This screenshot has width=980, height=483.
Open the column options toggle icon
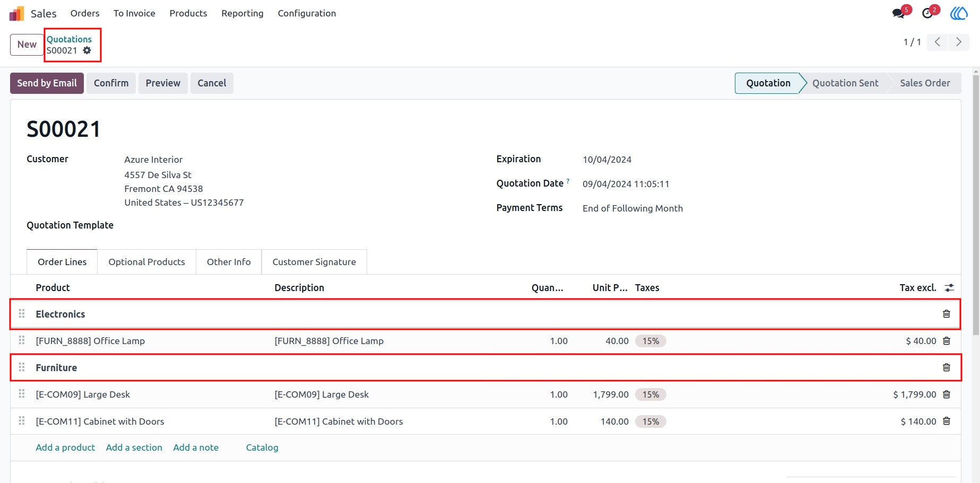pyautogui.click(x=949, y=287)
